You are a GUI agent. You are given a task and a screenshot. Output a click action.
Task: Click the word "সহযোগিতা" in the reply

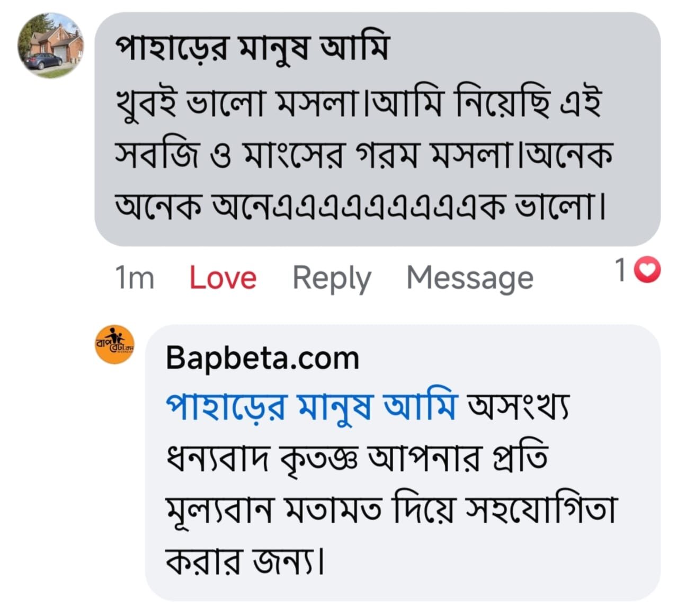click(540, 510)
